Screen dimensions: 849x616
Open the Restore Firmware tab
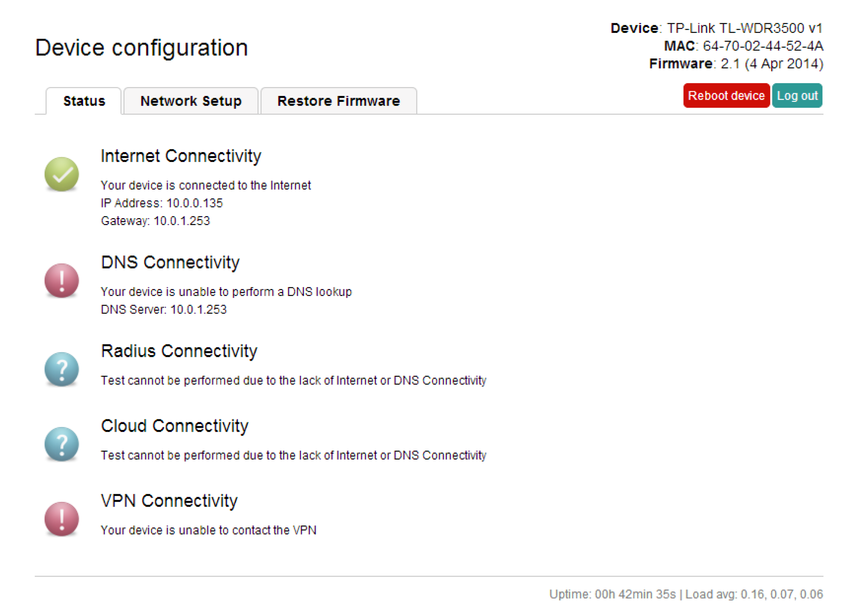click(x=339, y=101)
